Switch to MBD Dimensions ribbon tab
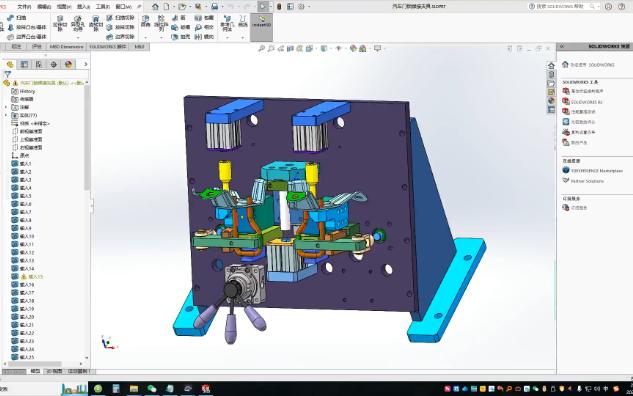633x396 pixels. tap(66, 47)
